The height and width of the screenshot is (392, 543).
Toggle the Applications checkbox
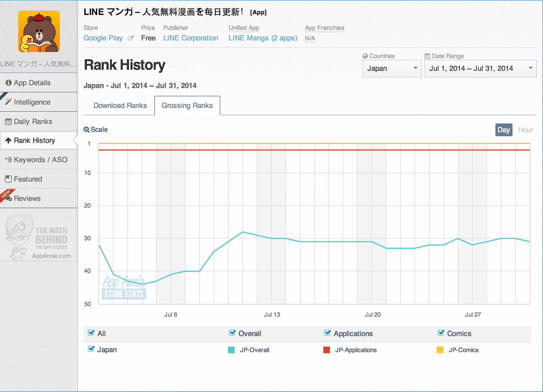[x=327, y=333]
